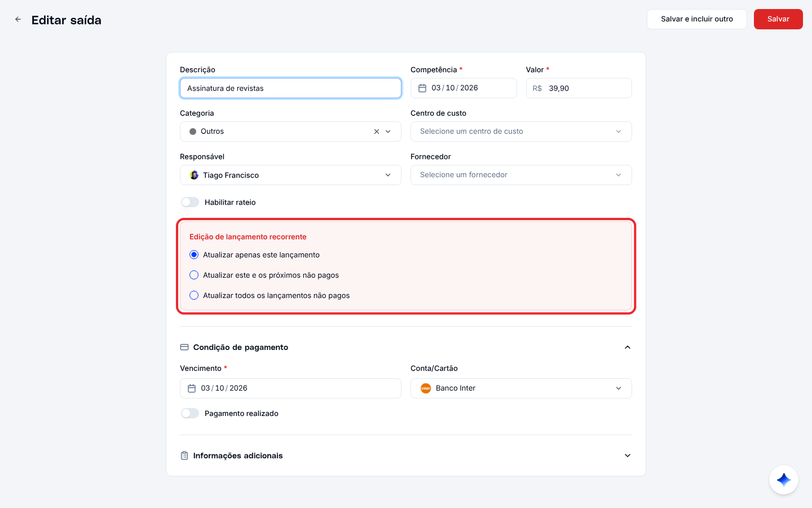Go back using the arrow icon
The image size is (812, 508).
click(18, 19)
